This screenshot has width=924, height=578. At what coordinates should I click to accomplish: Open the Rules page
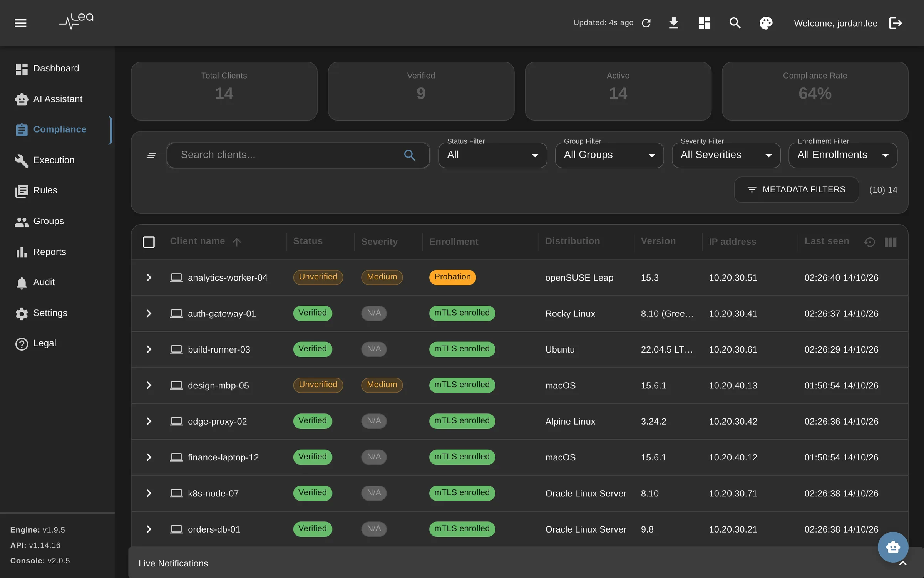[57, 190]
